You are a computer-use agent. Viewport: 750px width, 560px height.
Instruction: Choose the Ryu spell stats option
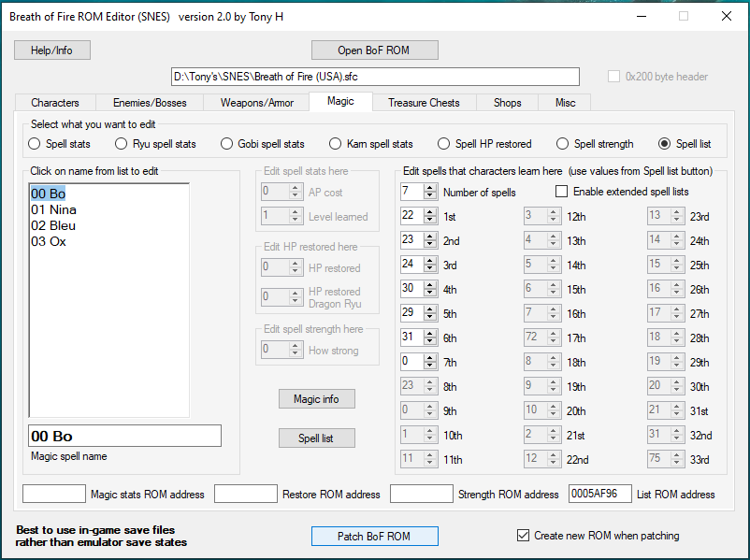tap(122, 144)
